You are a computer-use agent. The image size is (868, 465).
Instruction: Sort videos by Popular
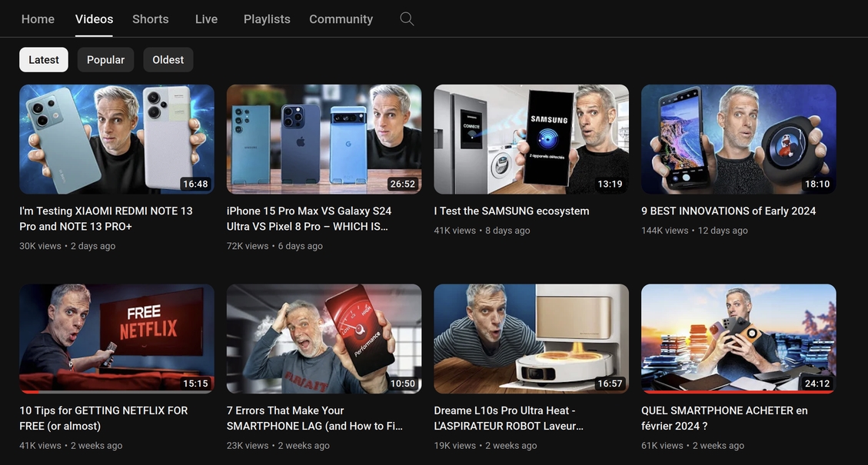pyautogui.click(x=105, y=60)
